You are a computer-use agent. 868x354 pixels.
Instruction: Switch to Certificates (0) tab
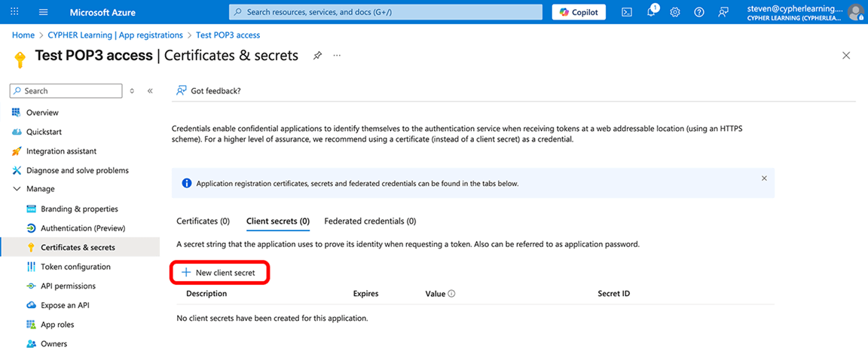coord(203,221)
